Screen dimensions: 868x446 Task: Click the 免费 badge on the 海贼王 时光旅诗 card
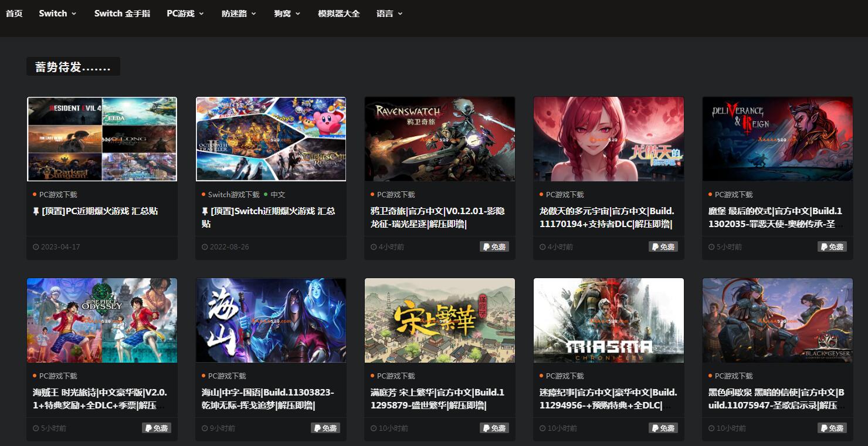click(157, 428)
